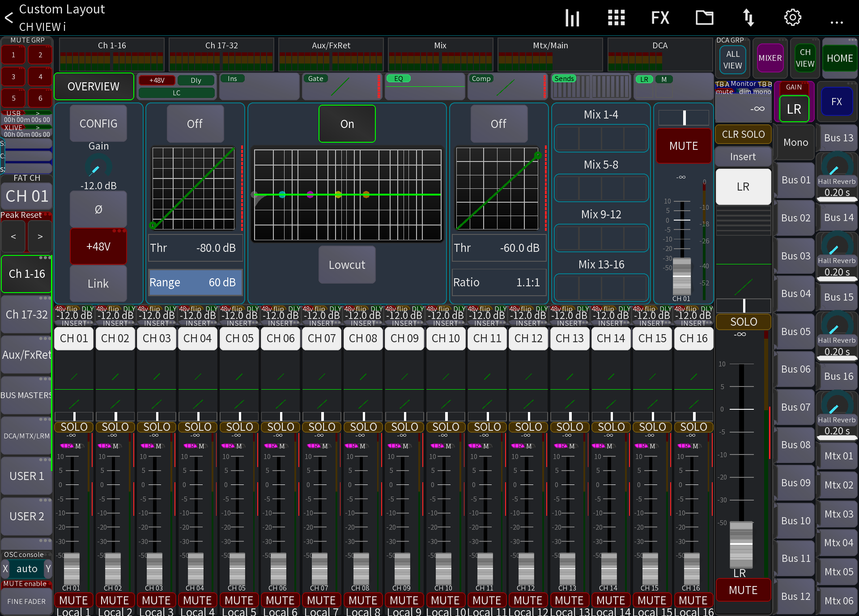Turn the Gate on with its Off button
The image size is (859, 616).
195,124
